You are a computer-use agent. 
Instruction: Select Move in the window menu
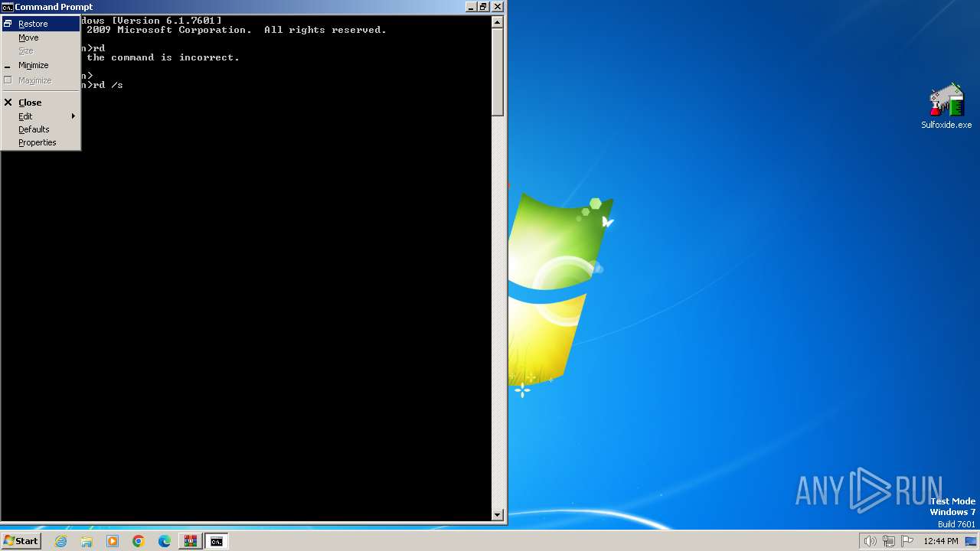click(41, 37)
